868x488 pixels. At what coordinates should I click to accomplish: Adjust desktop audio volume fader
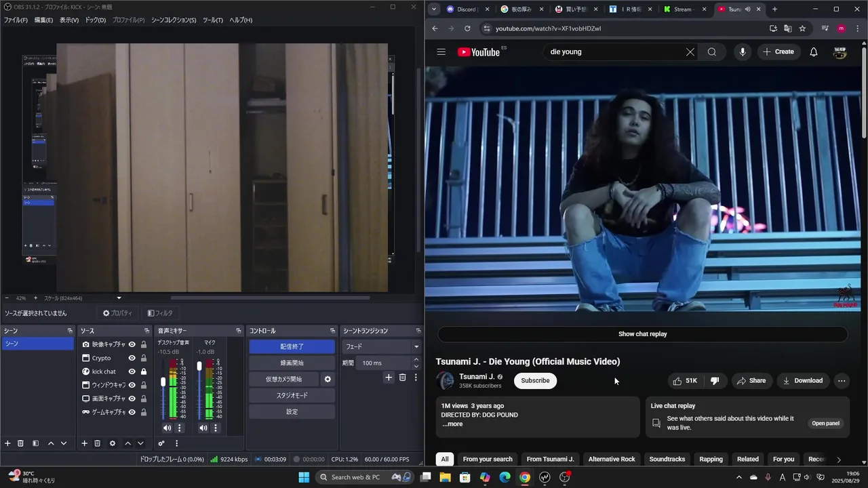[163, 382]
